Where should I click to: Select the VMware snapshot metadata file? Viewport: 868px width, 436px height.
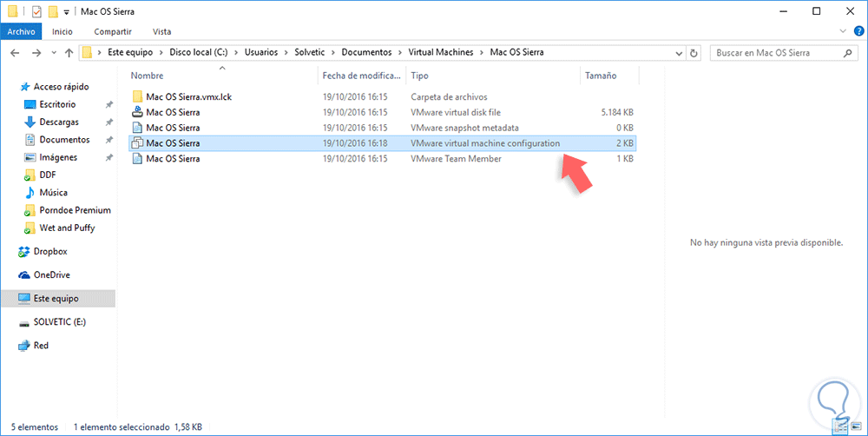382,128
